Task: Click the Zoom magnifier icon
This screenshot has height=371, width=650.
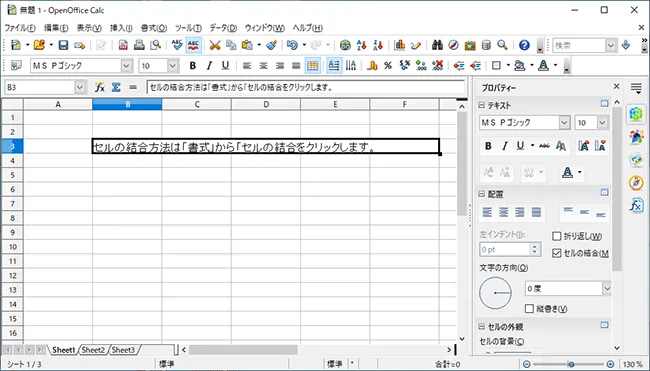Action: (x=502, y=45)
